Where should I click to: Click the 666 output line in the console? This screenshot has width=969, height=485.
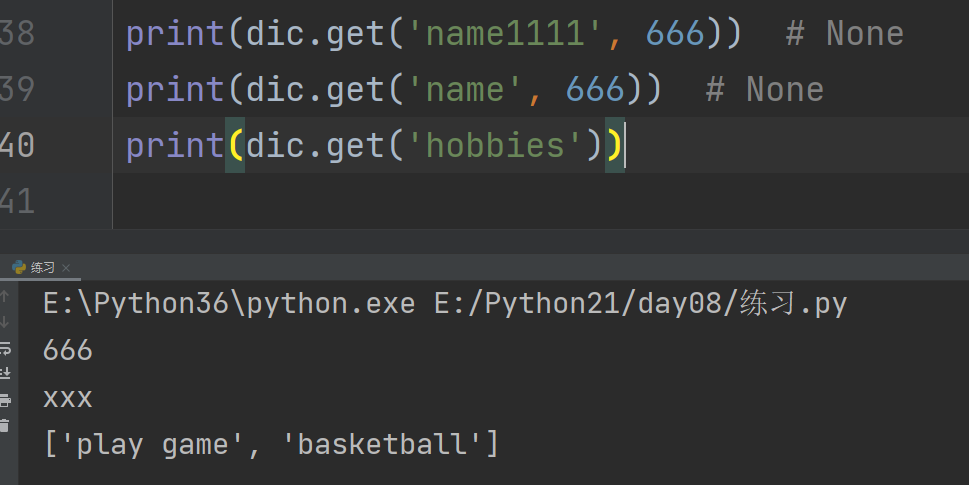point(68,350)
